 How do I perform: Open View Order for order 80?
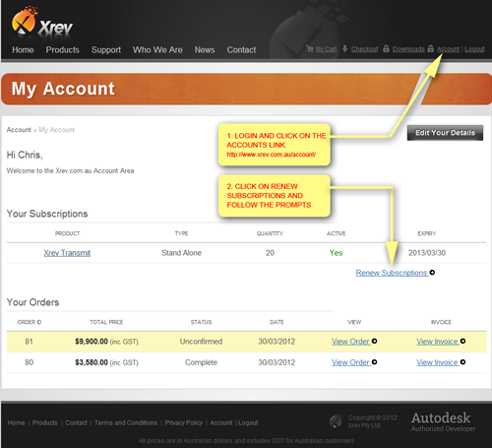tap(350, 362)
